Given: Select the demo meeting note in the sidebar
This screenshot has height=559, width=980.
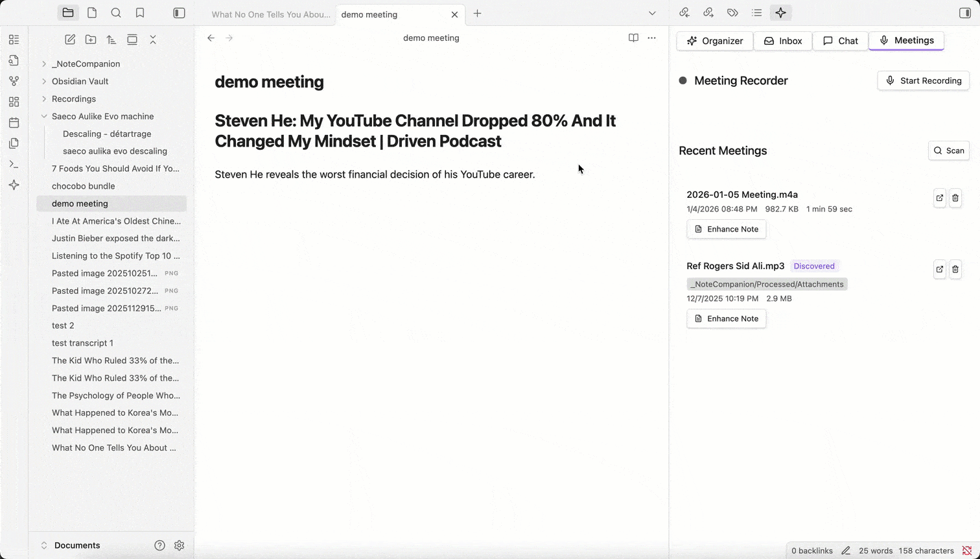Looking at the screenshot, I should pyautogui.click(x=80, y=203).
